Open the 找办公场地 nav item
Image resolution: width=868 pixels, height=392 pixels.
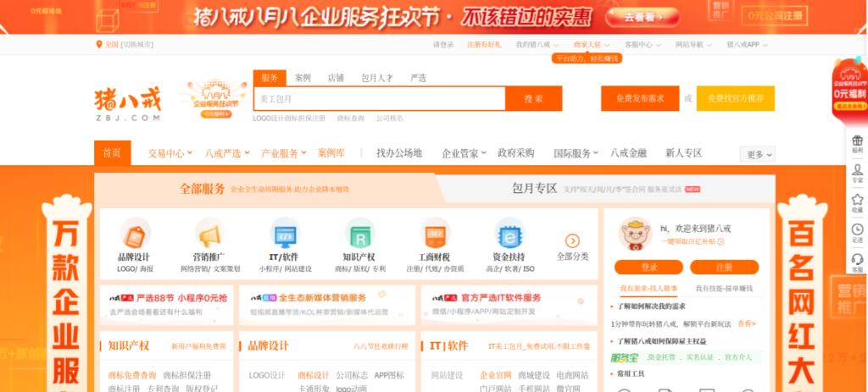point(399,153)
